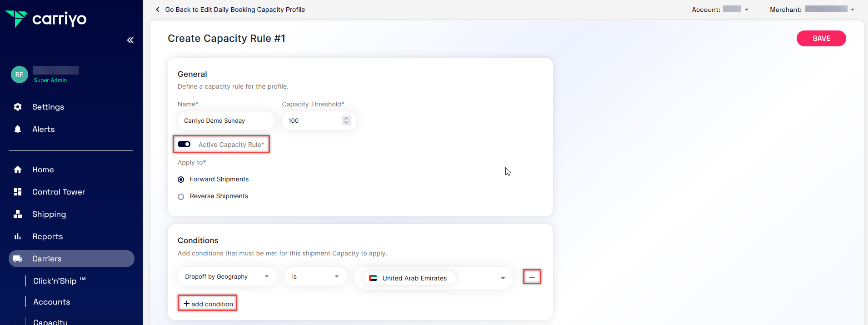Click the Shipping boxes icon

(18, 214)
